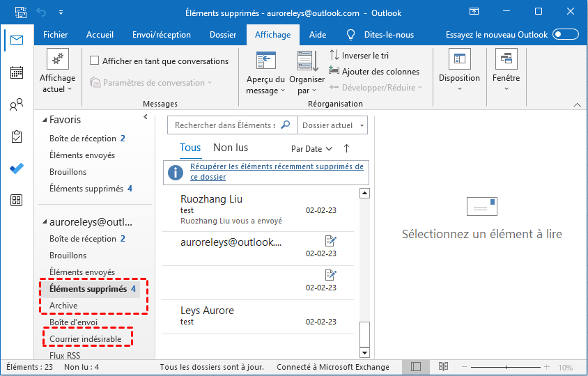This screenshot has height=376, width=588.
Task: Open the More Apps grid icon
Action: click(x=17, y=200)
